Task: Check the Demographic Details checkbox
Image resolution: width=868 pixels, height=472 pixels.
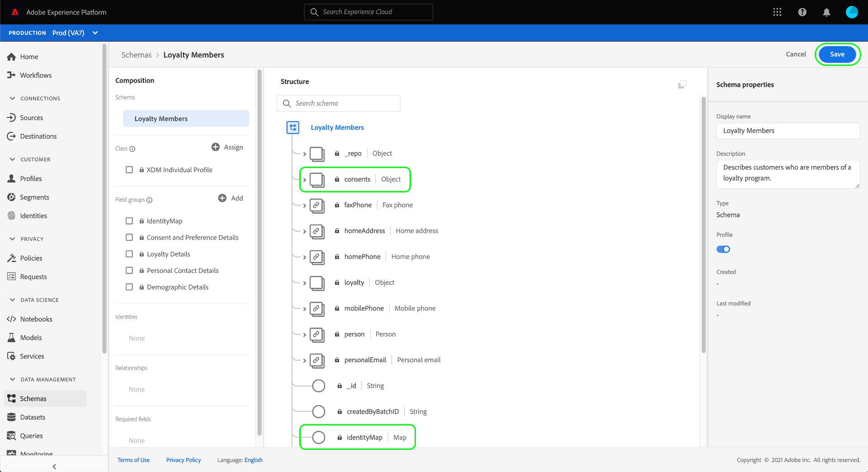Action: coord(129,287)
